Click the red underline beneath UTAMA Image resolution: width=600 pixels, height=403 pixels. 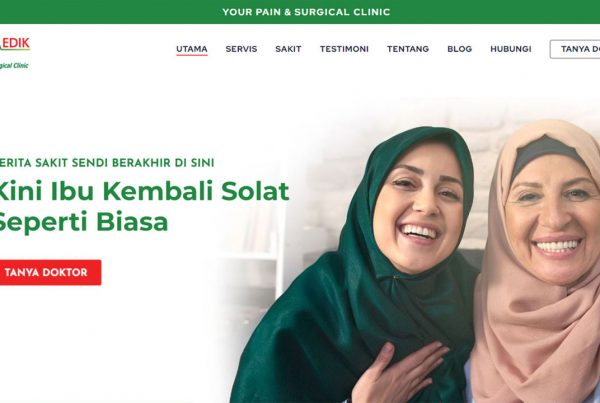pyautogui.click(x=192, y=55)
